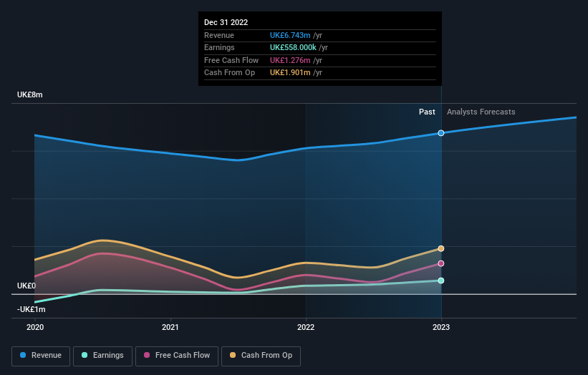Click the Free Cash Flow row label in tooltip
Viewport: 588px width, 375px height.
pyautogui.click(x=231, y=60)
